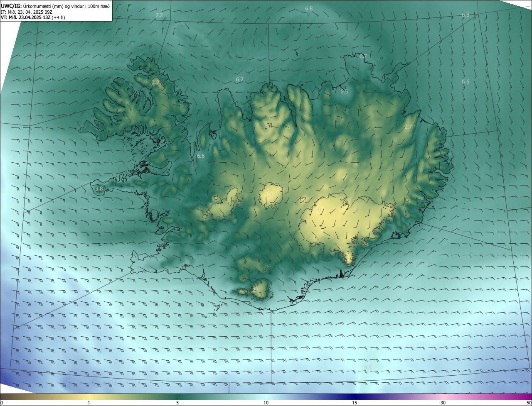Click the 3.2 value over the Westfjords
Viewport: 532px width, 406px height.
[x=155, y=83]
